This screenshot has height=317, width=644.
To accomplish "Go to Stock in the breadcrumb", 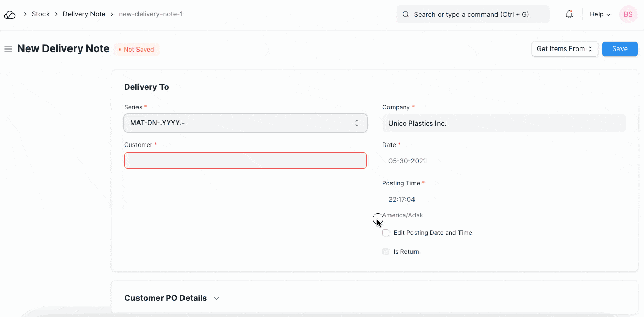I will [40, 14].
